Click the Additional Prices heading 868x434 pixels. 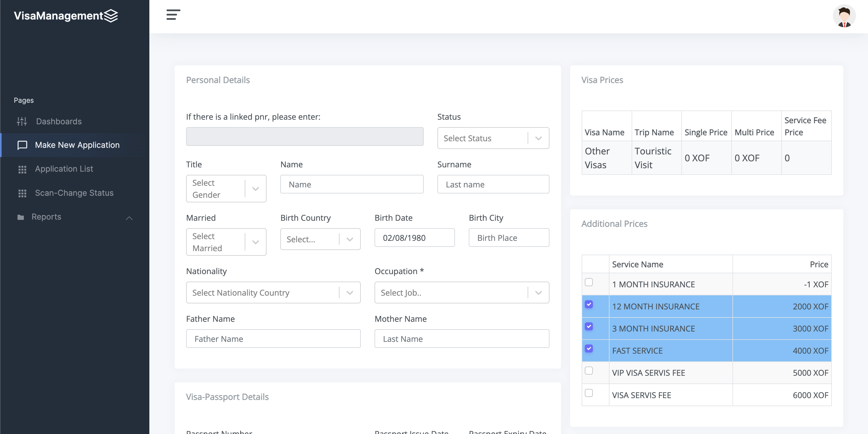tap(614, 224)
